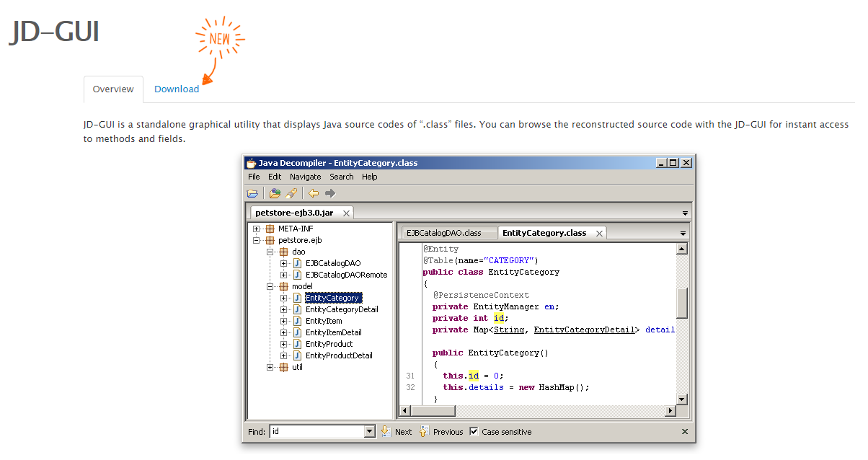Click the petstore.ejb package icon

click(270, 240)
